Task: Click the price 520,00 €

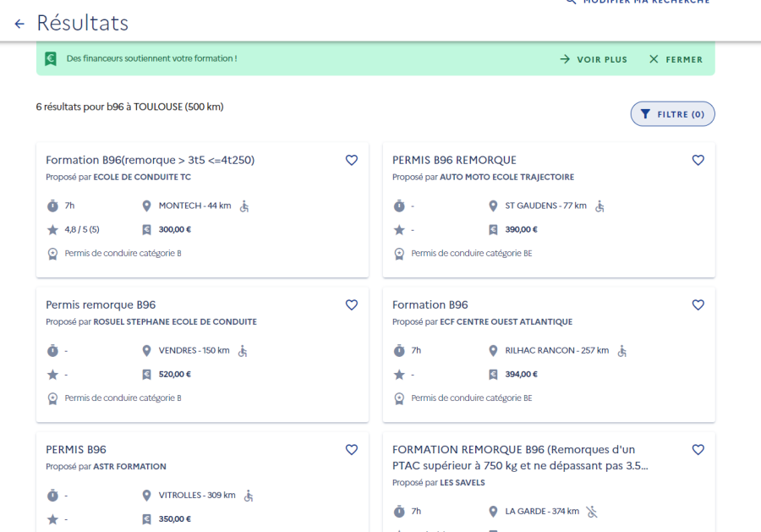Action: coord(175,374)
